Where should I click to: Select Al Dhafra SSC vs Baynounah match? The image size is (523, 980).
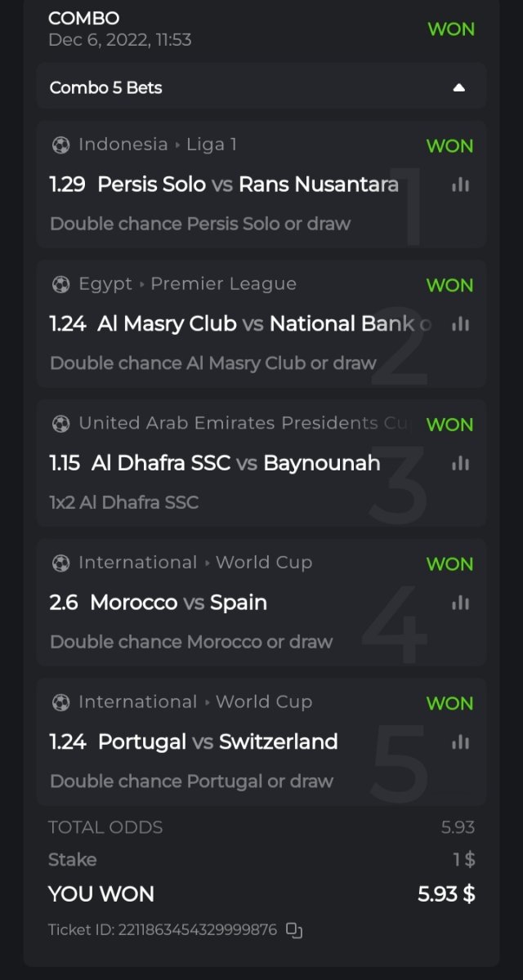[x=235, y=464]
